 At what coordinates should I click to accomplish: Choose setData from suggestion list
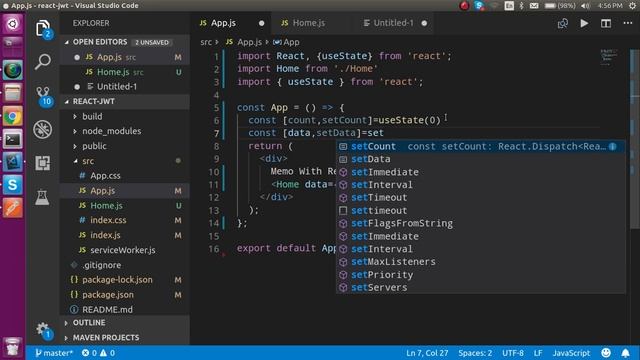pos(480,159)
